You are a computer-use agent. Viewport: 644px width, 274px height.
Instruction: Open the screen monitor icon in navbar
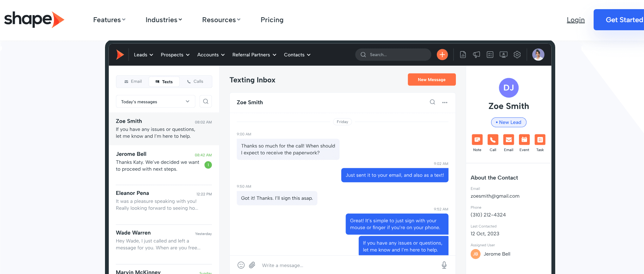coord(503,55)
